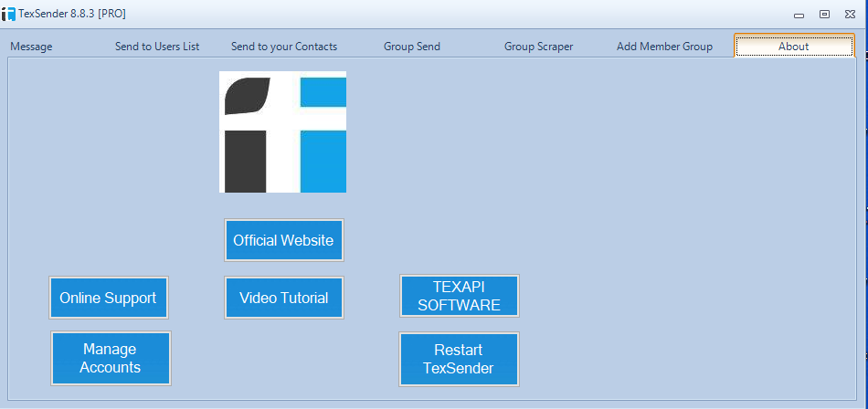Launch Online Support
Screen dimensions: 868x409
109,298
